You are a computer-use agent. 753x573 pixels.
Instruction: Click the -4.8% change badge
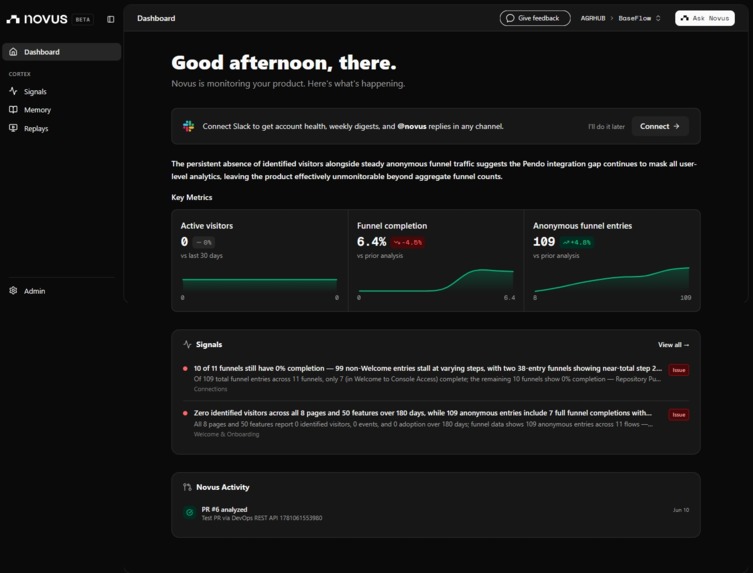click(x=408, y=242)
